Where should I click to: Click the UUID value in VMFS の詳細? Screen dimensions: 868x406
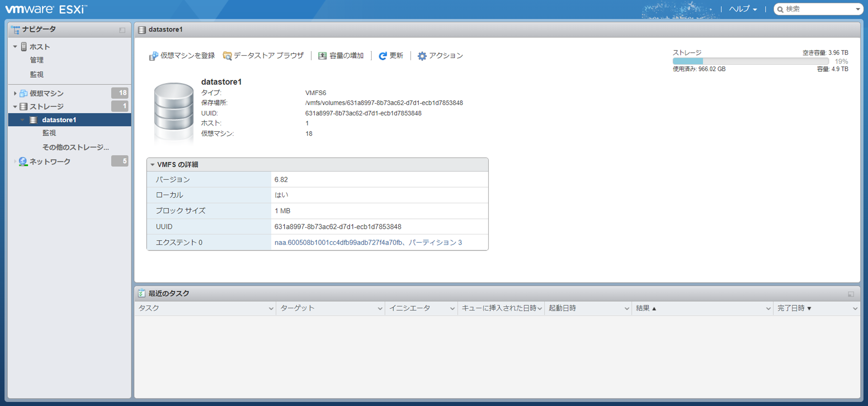[x=338, y=227]
